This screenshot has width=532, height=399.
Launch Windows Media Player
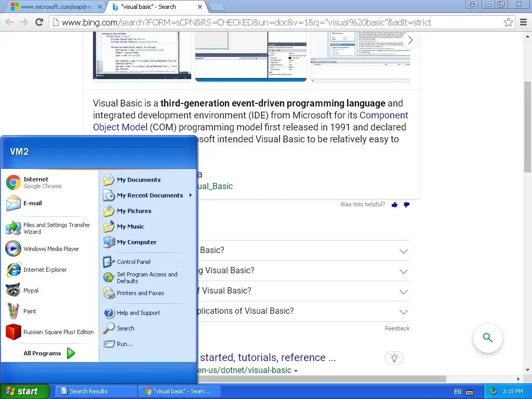click(x=43, y=249)
